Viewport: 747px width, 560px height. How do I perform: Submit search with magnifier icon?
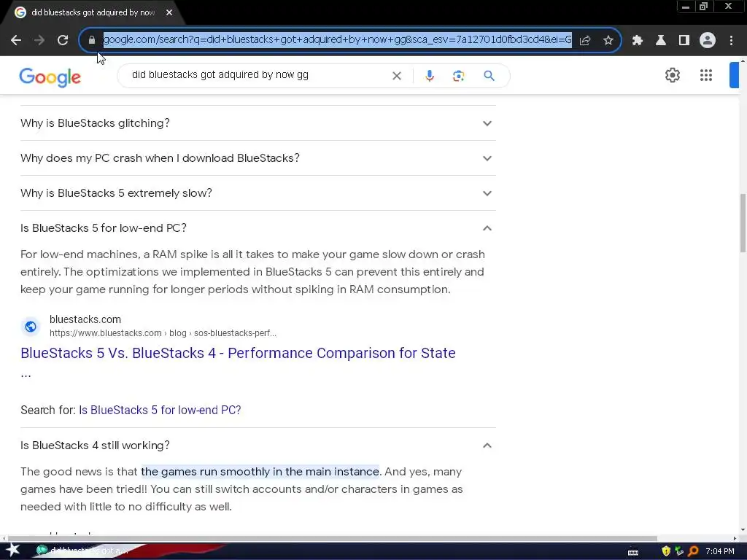(489, 76)
